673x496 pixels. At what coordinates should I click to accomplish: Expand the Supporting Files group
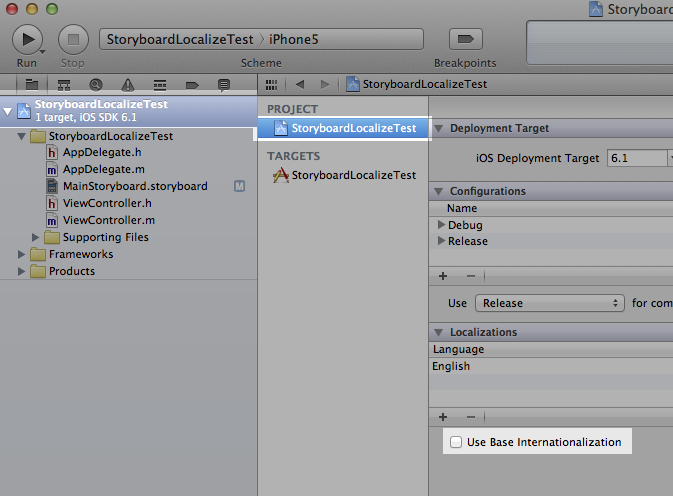click(35, 237)
